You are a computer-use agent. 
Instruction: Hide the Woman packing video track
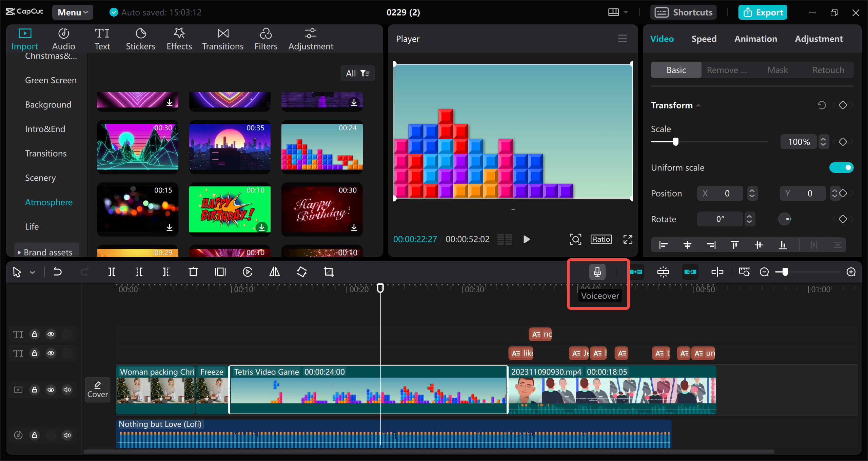point(51,389)
